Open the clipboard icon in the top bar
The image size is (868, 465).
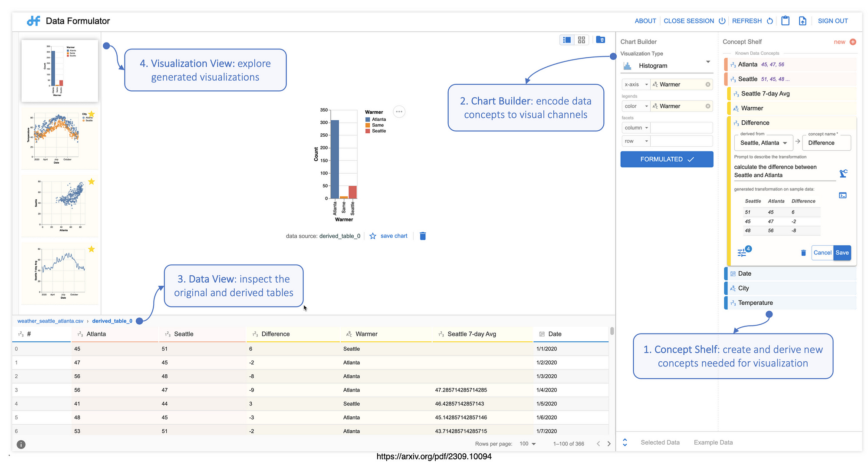coord(786,20)
